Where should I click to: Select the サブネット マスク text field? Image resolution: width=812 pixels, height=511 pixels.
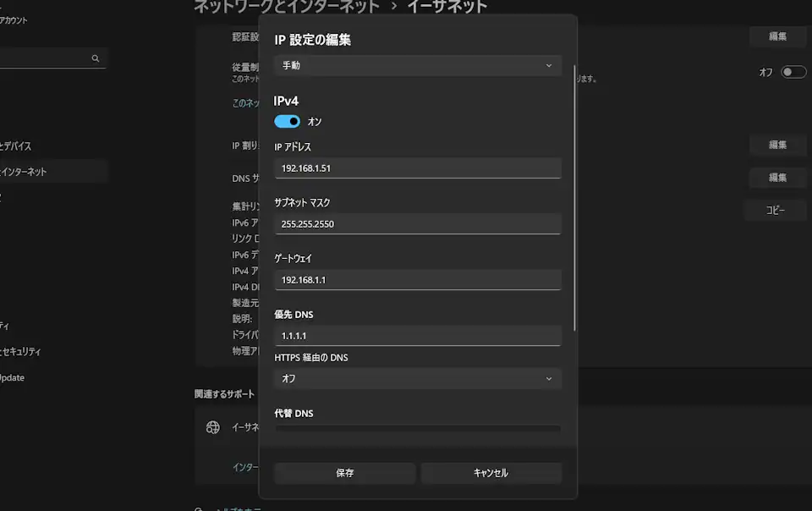(x=418, y=223)
